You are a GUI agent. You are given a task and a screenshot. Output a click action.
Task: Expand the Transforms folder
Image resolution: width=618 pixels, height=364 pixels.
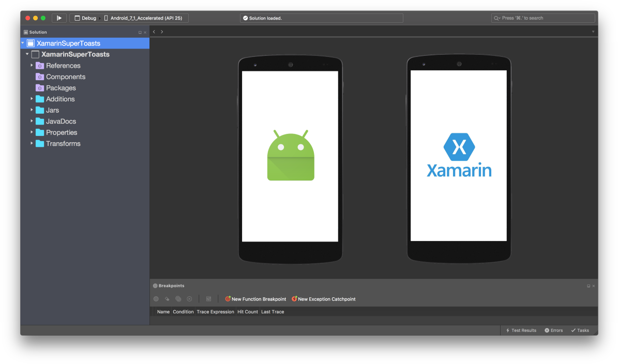coord(32,143)
